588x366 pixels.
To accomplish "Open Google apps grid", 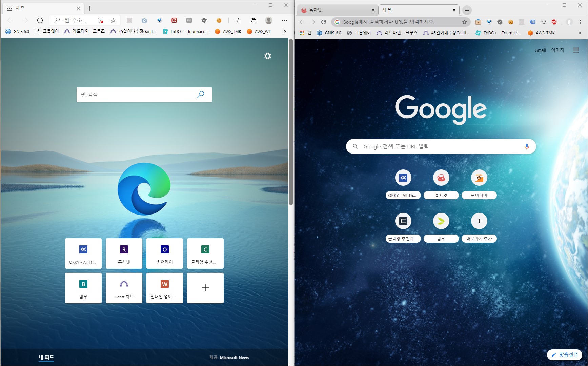I will coord(576,50).
